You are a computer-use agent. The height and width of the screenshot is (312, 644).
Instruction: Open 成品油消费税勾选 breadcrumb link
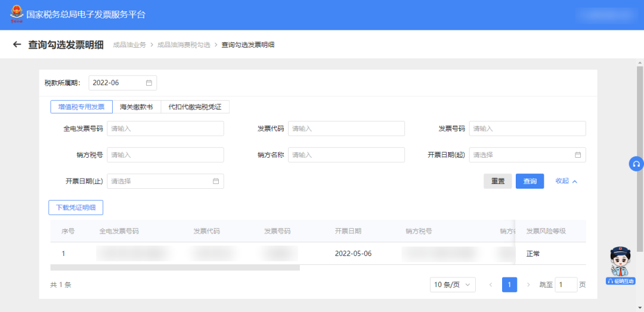point(184,45)
